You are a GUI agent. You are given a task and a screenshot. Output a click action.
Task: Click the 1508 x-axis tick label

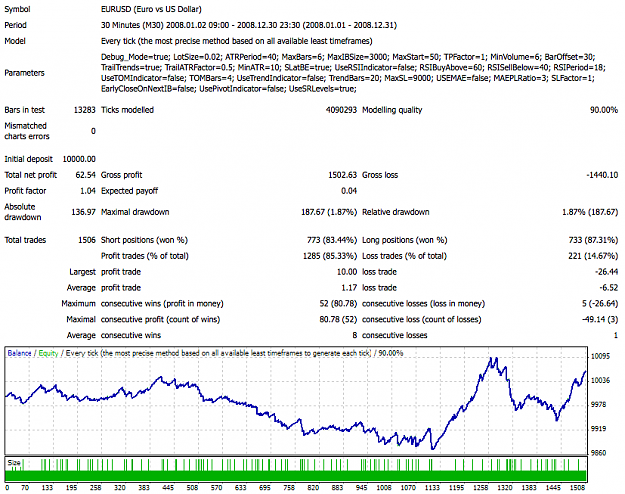click(x=578, y=488)
